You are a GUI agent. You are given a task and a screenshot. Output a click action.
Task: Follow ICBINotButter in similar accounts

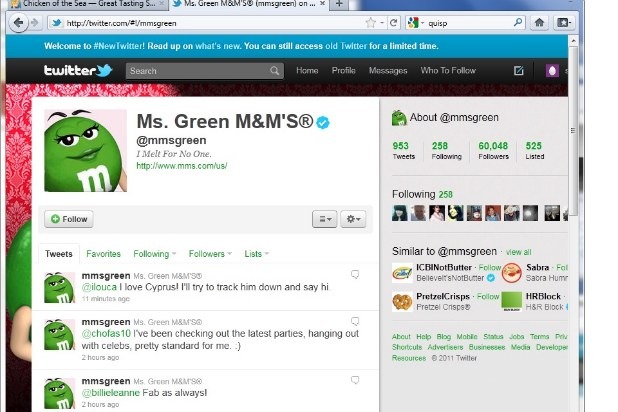pyautogui.click(x=489, y=268)
